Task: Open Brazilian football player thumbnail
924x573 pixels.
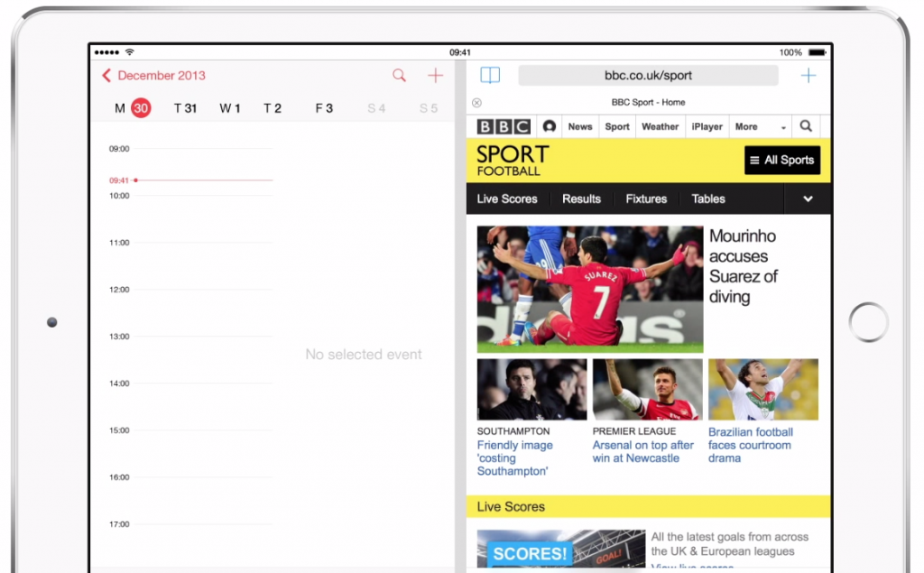Action: click(763, 389)
